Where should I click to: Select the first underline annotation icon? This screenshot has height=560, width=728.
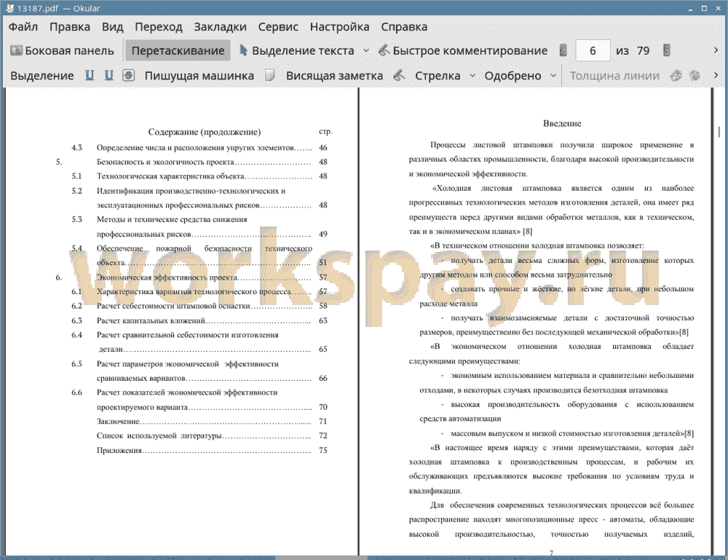(x=90, y=75)
